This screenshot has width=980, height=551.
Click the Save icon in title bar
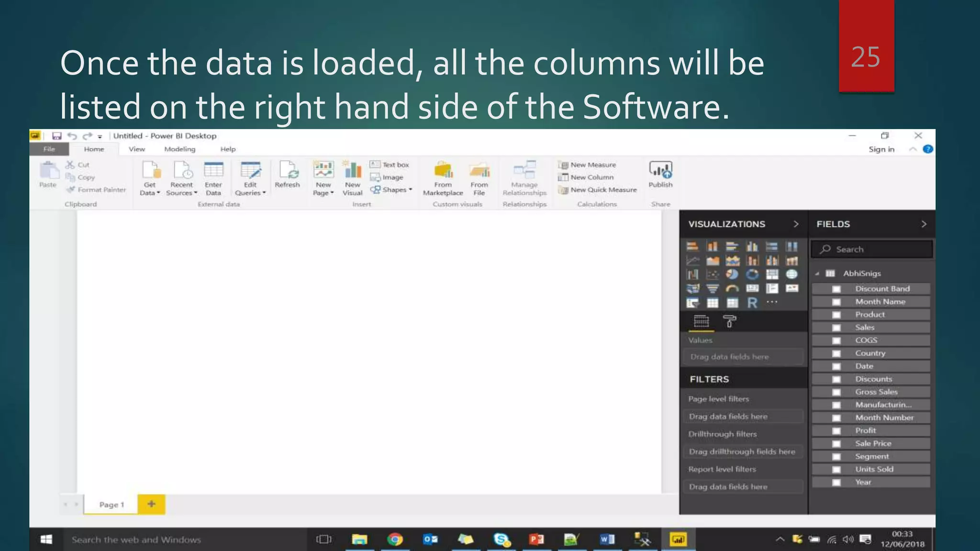point(57,136)
